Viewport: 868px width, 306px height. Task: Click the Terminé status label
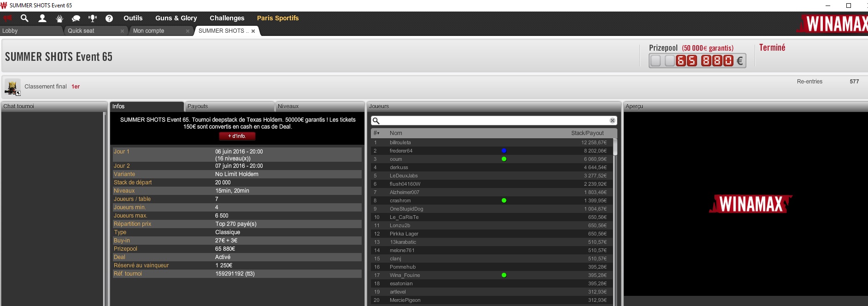[x=772, y=47]
